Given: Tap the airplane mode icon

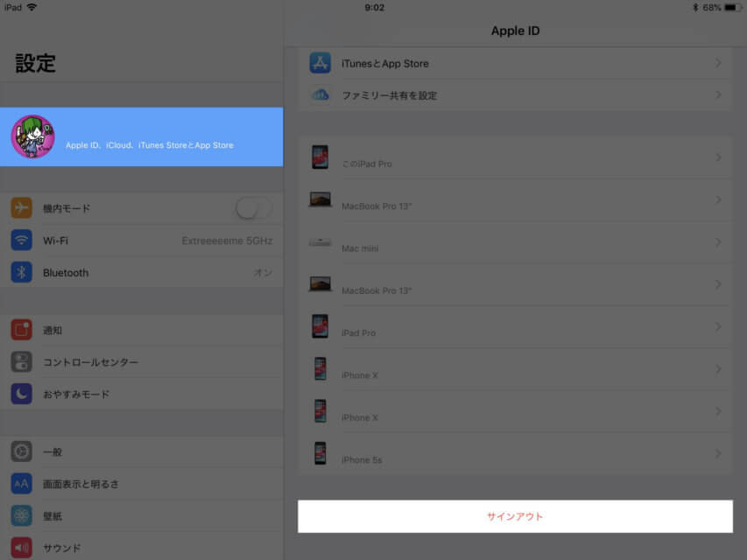Looking at the screenshot, I should [x=21, y=207].
